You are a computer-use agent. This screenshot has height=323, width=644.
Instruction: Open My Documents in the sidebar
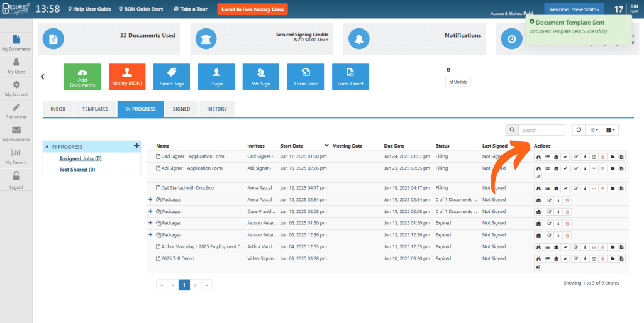click(16, 43)
